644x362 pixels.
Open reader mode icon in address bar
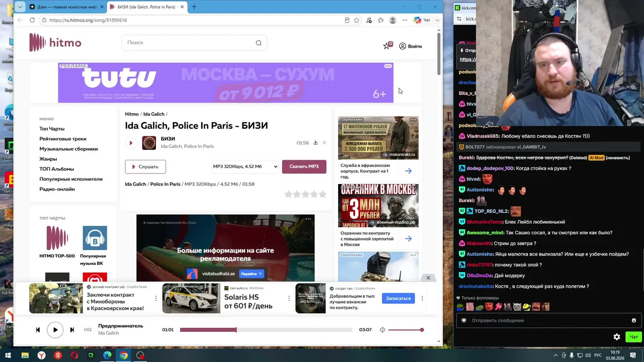[x=347, y=20]
